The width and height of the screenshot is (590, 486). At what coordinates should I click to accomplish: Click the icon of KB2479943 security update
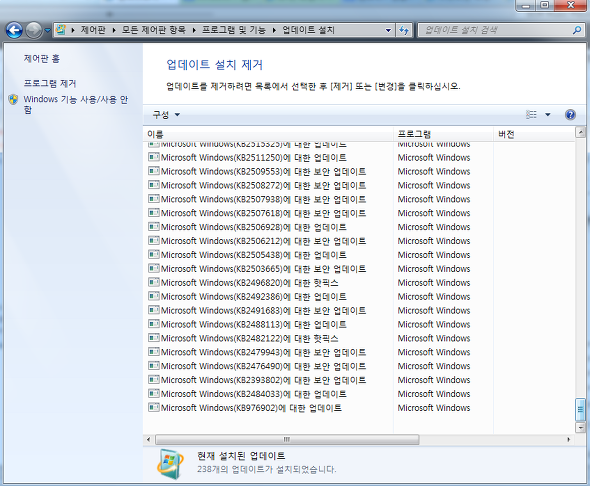click(x=154, y=352)
